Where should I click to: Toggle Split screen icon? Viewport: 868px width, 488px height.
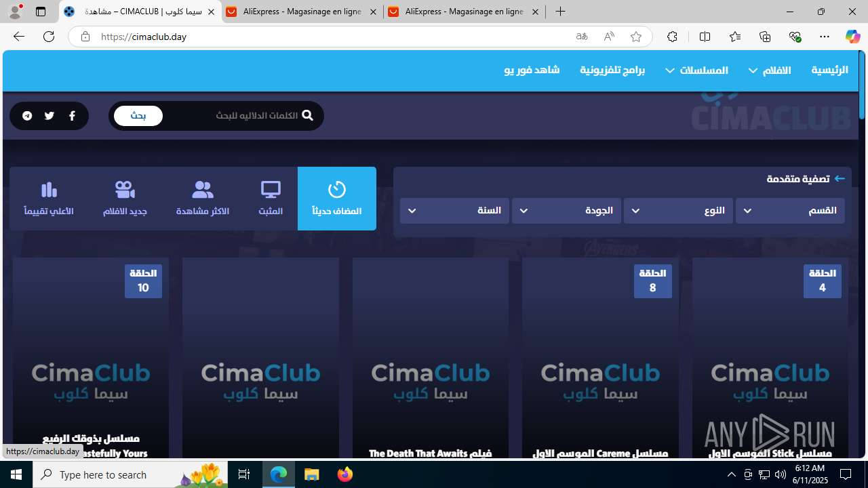[705, 37]
